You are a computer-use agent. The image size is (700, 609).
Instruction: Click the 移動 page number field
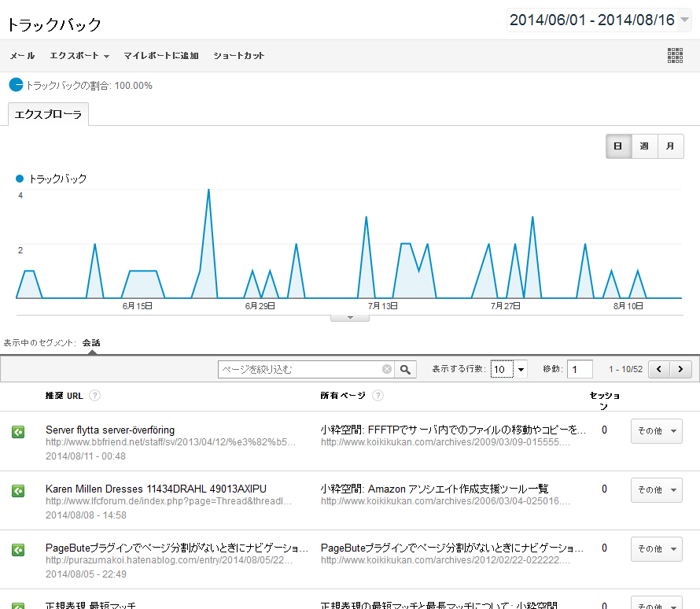(x=580, y=369)
